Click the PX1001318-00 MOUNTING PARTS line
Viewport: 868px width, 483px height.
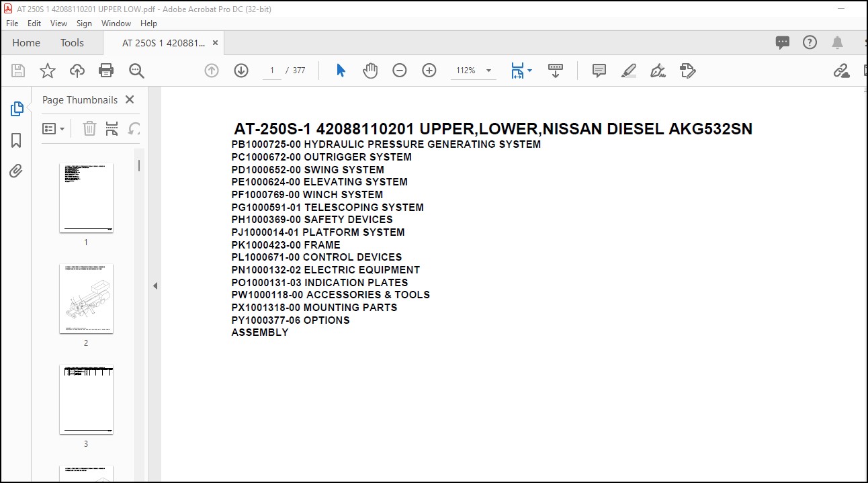tap(314, 308)
